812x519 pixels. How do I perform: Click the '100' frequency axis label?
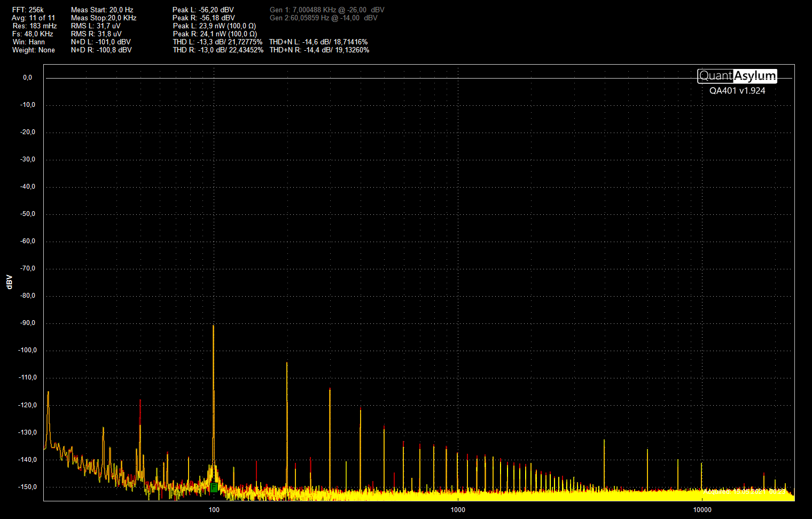click(214, 509)
